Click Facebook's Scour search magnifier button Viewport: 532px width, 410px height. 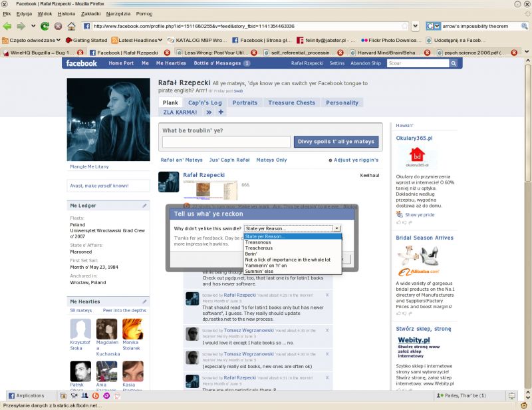[x=454, y=63]
